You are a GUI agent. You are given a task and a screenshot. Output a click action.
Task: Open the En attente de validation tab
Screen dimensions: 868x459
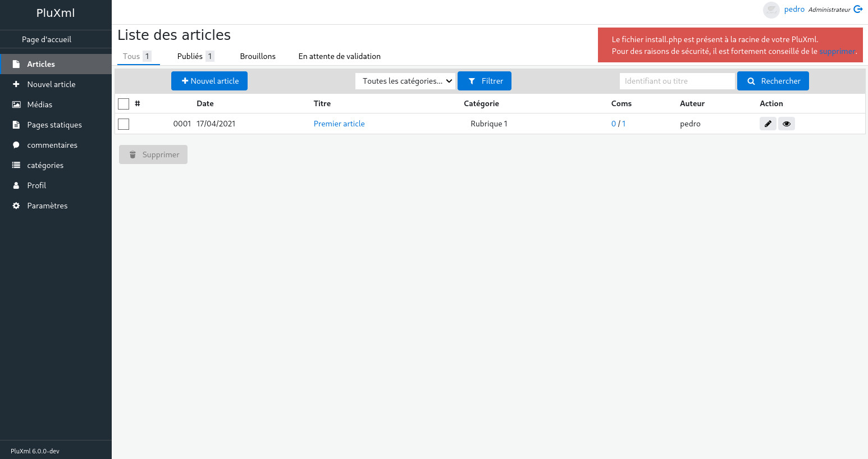[x=339, y=56]
